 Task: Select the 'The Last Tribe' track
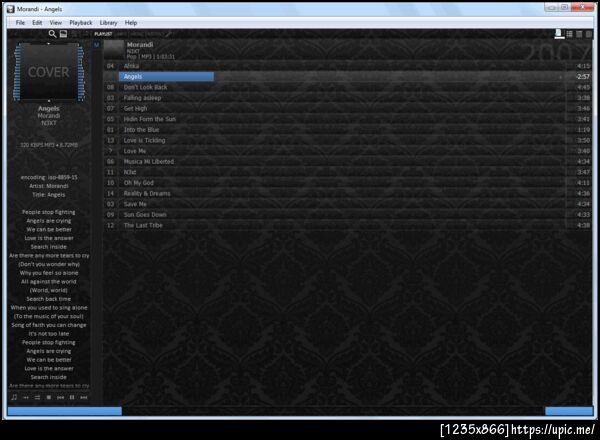coord(346,225)
